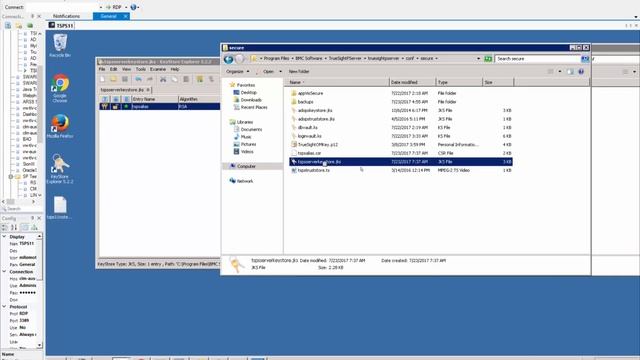Click the globe icon in the top connect bar

pyautogui.click(x=133, y=7)
